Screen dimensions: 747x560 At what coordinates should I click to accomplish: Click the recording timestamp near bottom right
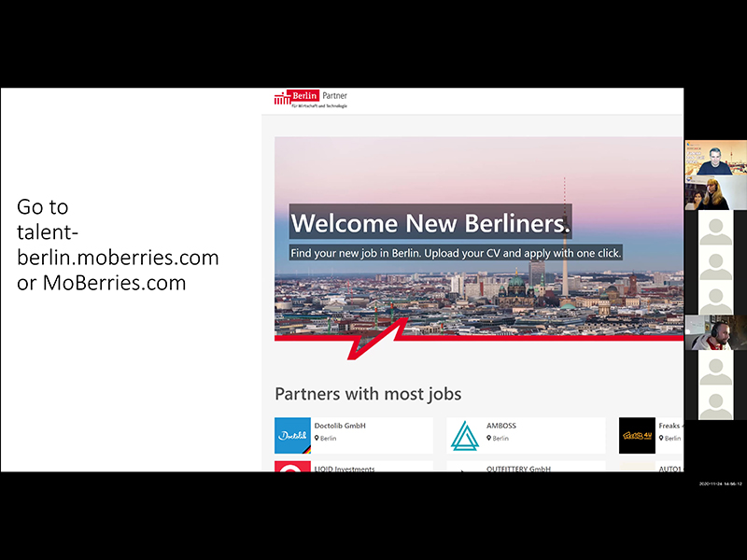[x=720, y=483]
